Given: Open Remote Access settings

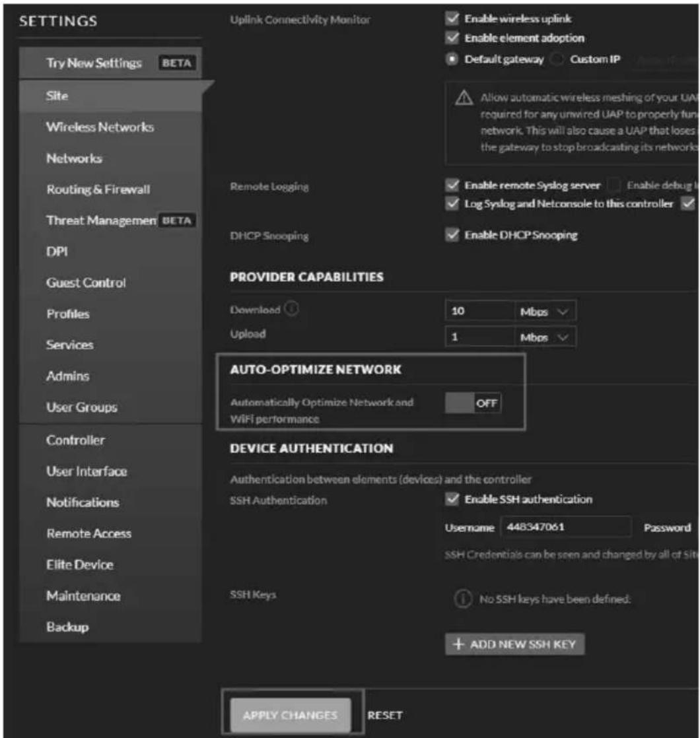Looking at the screenshot, I should (111, 533).
